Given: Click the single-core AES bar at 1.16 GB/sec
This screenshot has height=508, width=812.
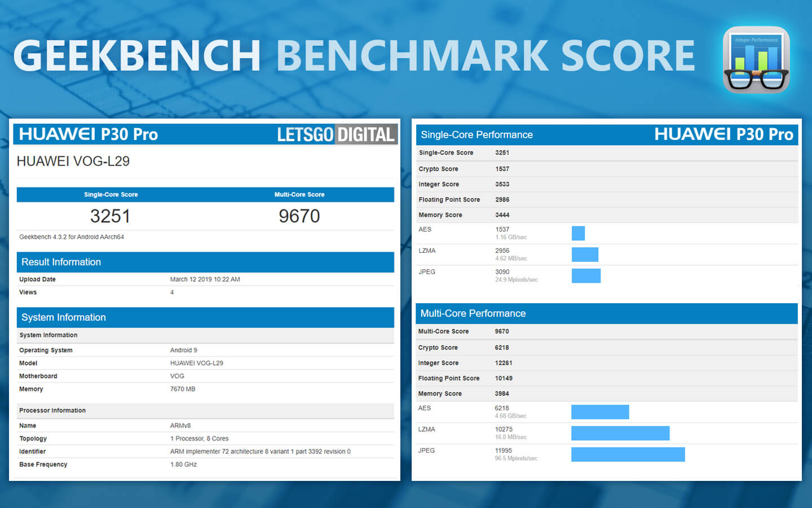Looking at the screenshot, I should (x=578, y=233).
